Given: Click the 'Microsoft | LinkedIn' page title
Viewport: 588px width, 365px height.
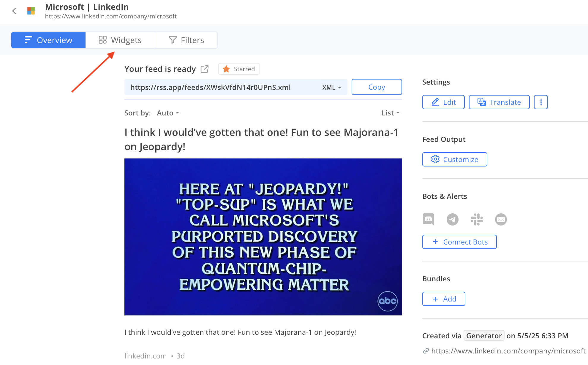Looking at the screenshot, I should coord(87,7).
